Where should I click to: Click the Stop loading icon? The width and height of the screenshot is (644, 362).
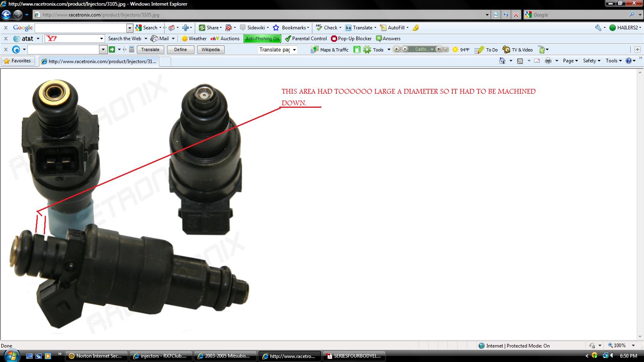pyautogui.click(x=516, y=15)
